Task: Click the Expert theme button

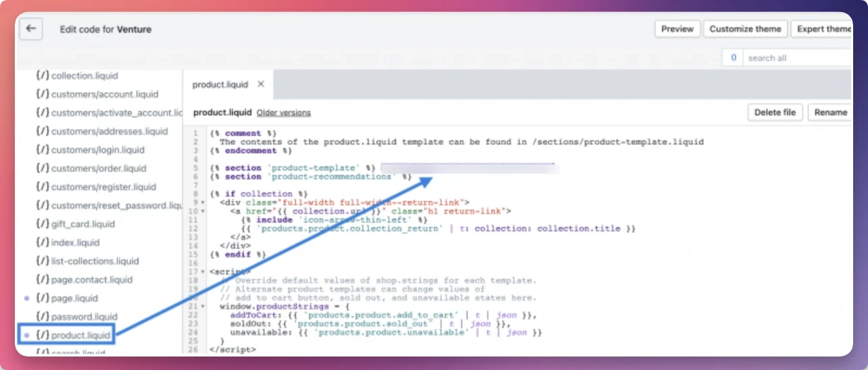Action: 822,29
